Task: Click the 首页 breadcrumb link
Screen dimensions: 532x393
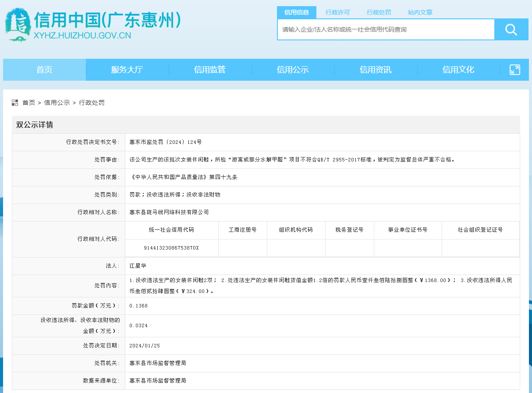Action: (x=28, y=103)
